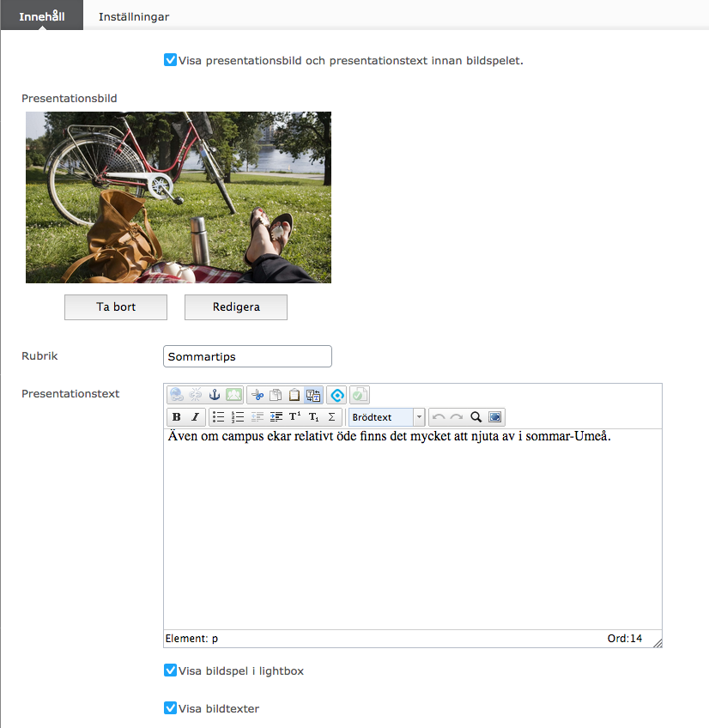Toggle bold formatting

tap(177, 417)
